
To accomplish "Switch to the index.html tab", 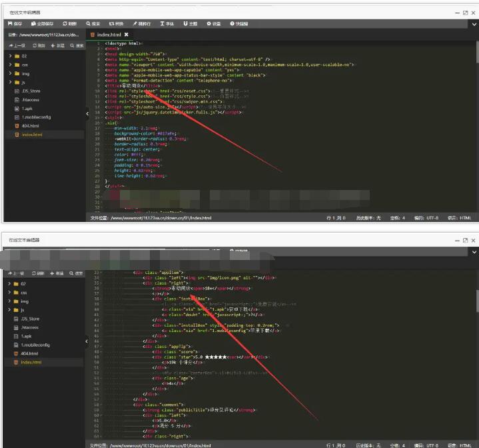I will 109,34.
